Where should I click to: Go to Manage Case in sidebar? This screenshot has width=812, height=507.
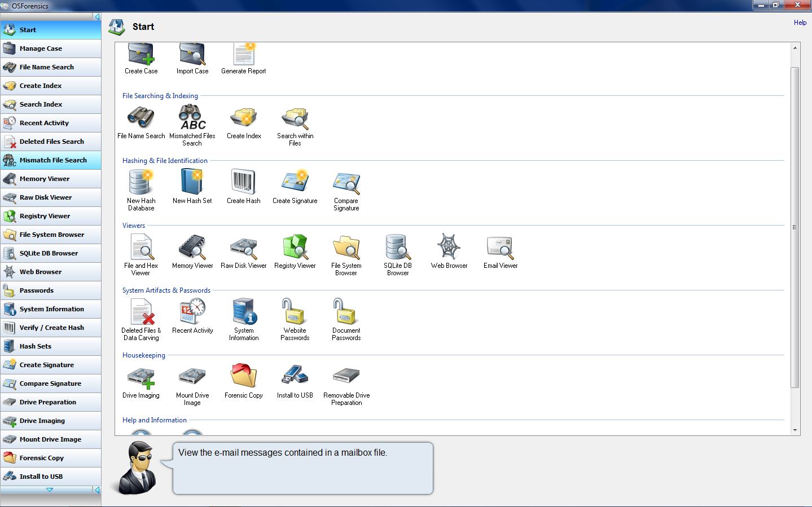[51, 49]
